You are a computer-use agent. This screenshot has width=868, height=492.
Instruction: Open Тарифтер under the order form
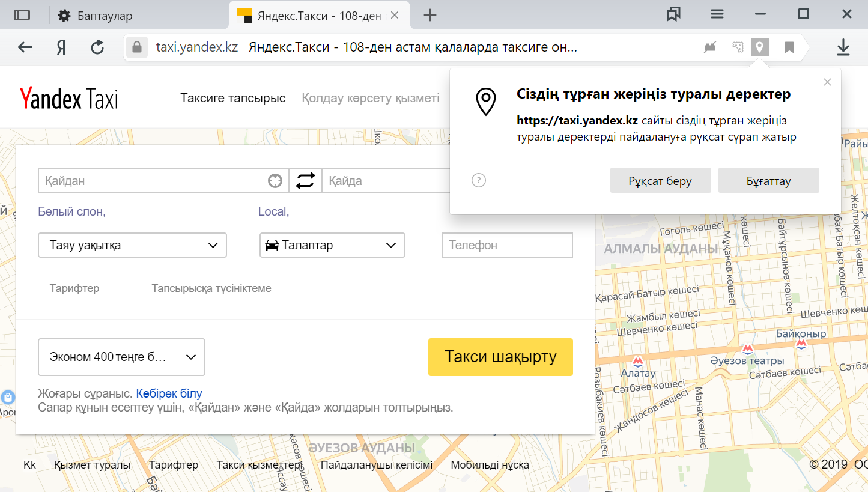tap(74, 288)
